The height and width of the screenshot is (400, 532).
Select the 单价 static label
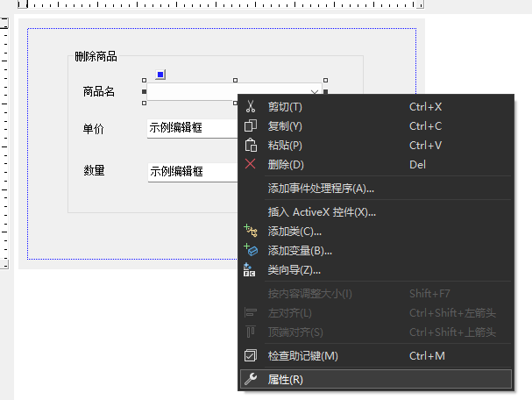click(x=94, y=129)
